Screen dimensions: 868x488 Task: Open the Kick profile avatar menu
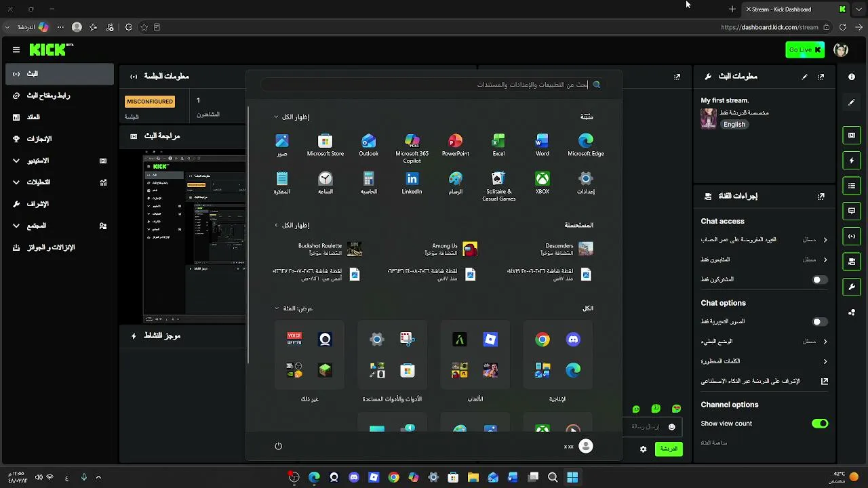[x=841, y=49]
